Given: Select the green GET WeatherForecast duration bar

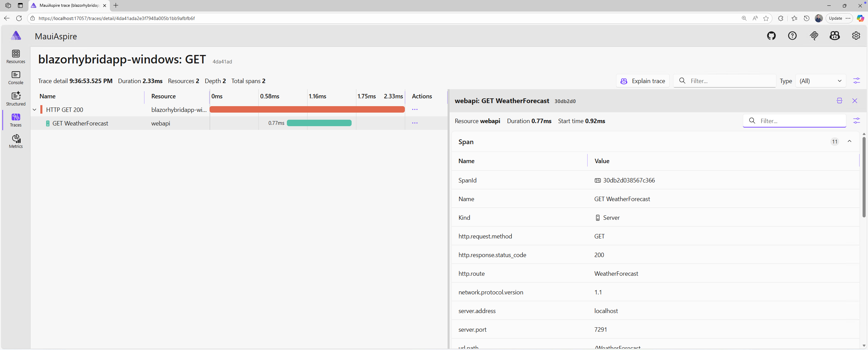Looking at the screenshot, I should coord(319,123).
